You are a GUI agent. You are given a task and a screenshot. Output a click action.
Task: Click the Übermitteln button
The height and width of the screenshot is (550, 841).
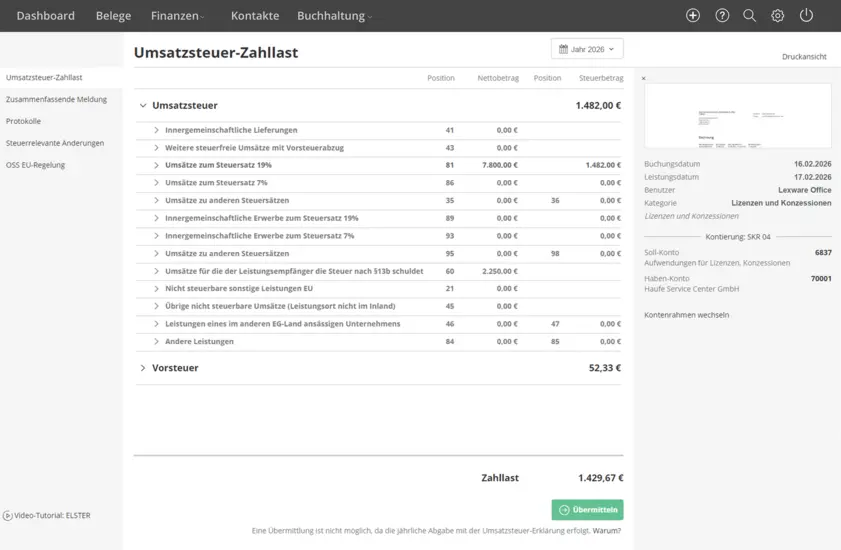coord(587,510)
